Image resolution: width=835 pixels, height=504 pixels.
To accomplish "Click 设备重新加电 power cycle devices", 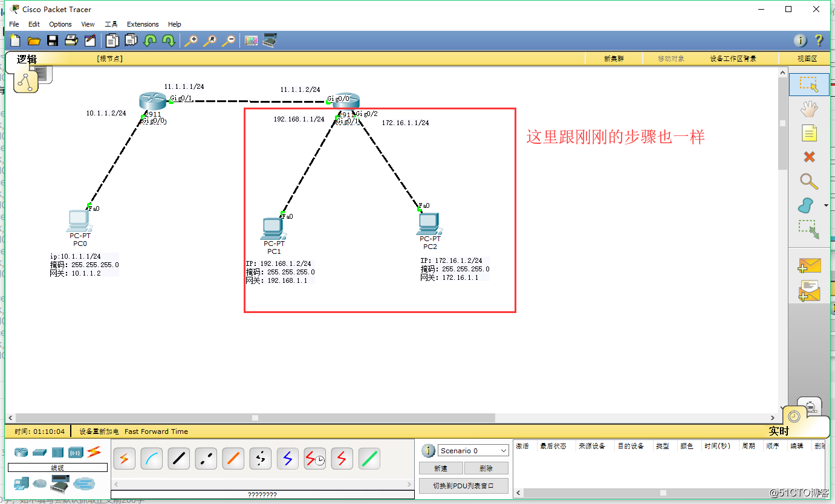I will pyautogui.click(x=100, y=431).
